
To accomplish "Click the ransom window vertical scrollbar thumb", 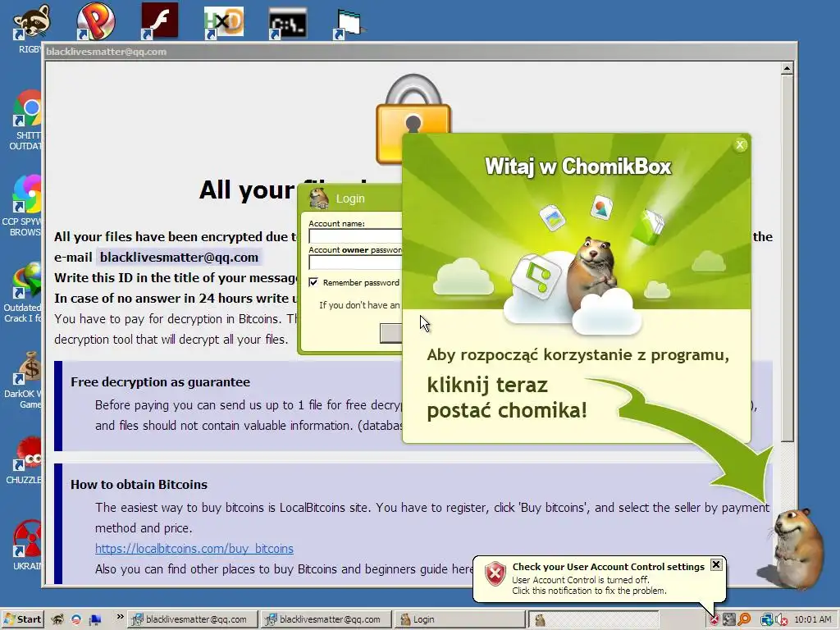I will pos(787,258).
